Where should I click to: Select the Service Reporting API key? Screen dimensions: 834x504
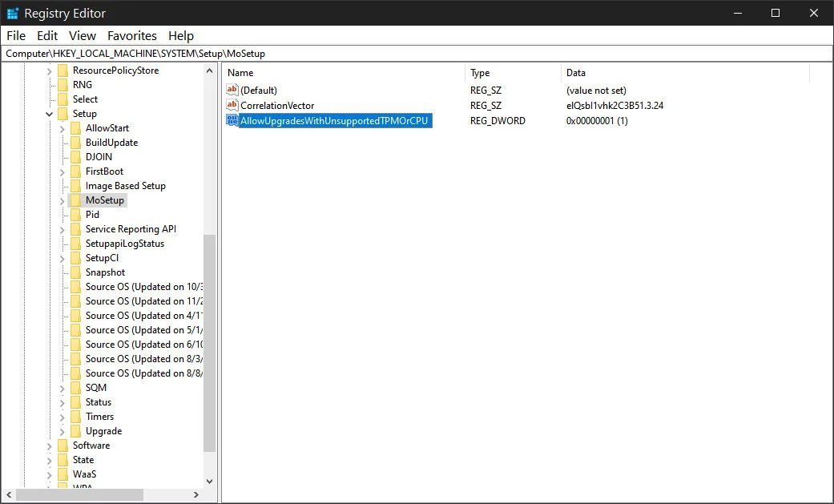pos(131,229)
